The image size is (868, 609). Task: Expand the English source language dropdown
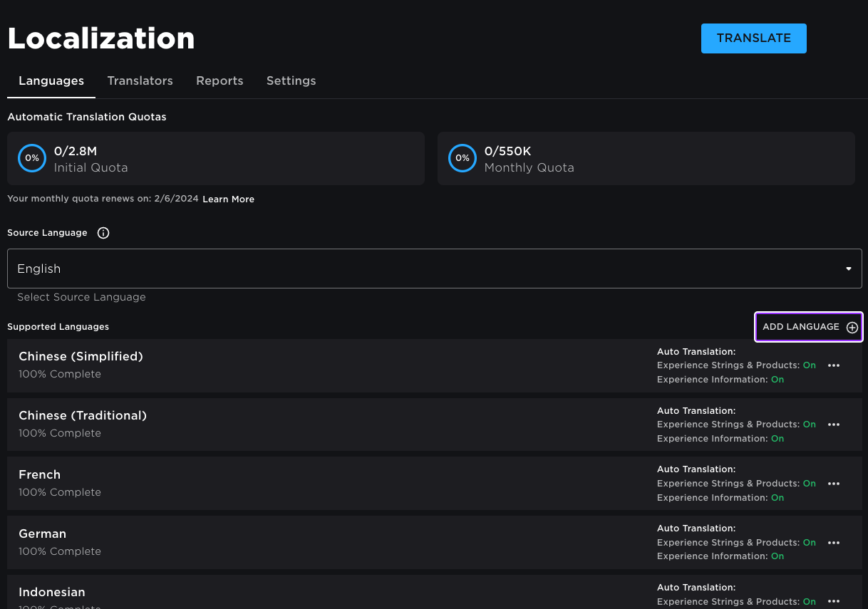(428, 269)
